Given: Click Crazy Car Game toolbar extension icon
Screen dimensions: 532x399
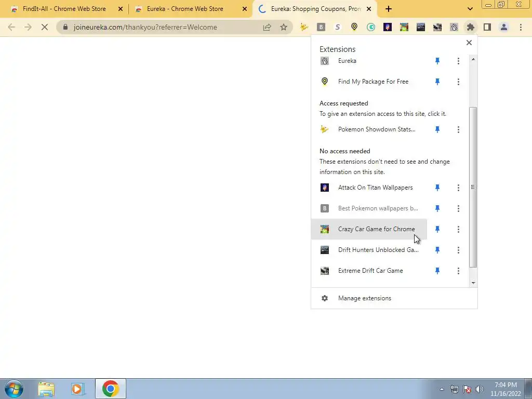Looking at the screenshot, I should point(404,27).
